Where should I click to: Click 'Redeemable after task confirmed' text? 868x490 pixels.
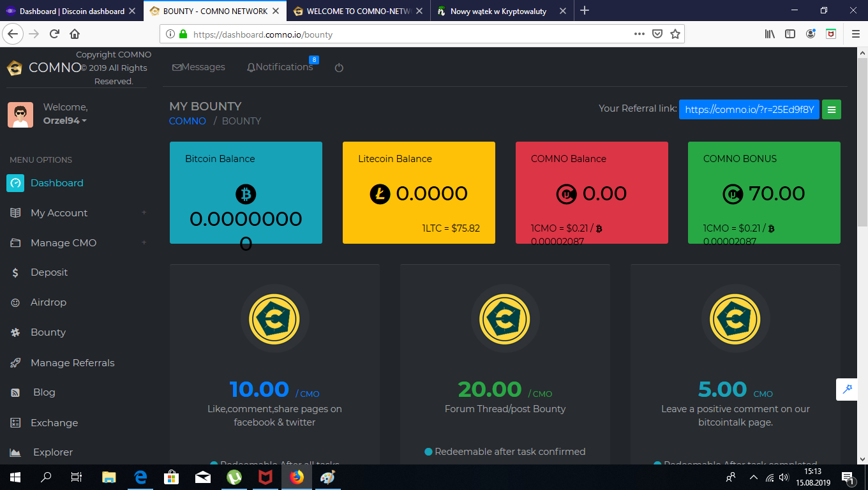coord(510,452)
